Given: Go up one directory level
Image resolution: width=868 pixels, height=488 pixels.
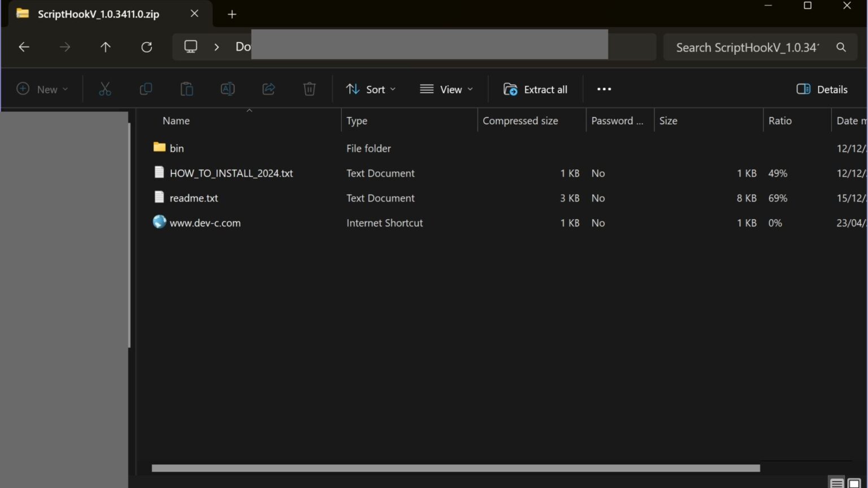Looking at the screenshot, I should [106, 47].
